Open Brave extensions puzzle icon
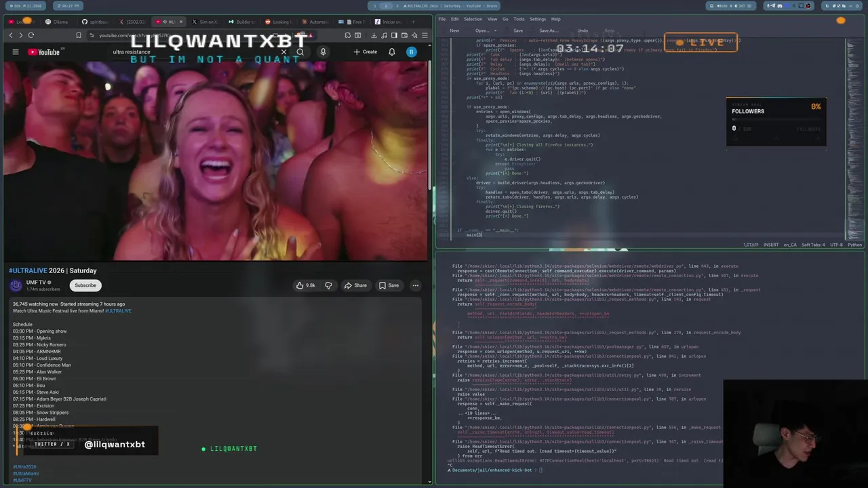 tap(348, 35)
